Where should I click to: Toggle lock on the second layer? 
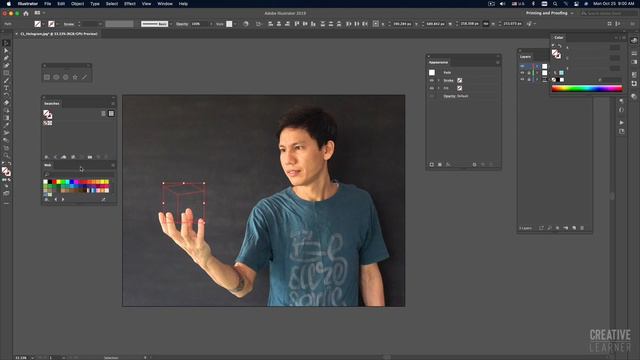pos(529,73)
